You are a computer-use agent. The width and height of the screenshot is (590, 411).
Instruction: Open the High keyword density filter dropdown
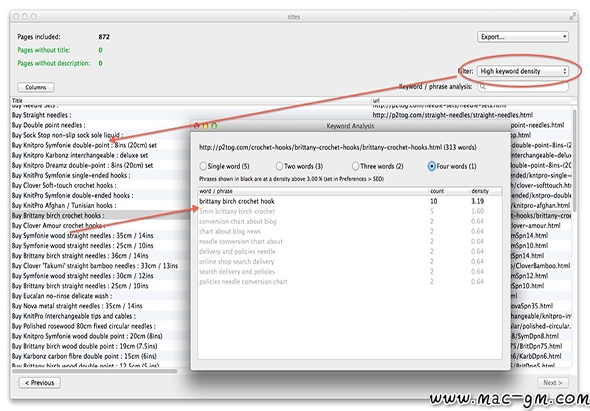pyautogui.click(x=523, y=71)
